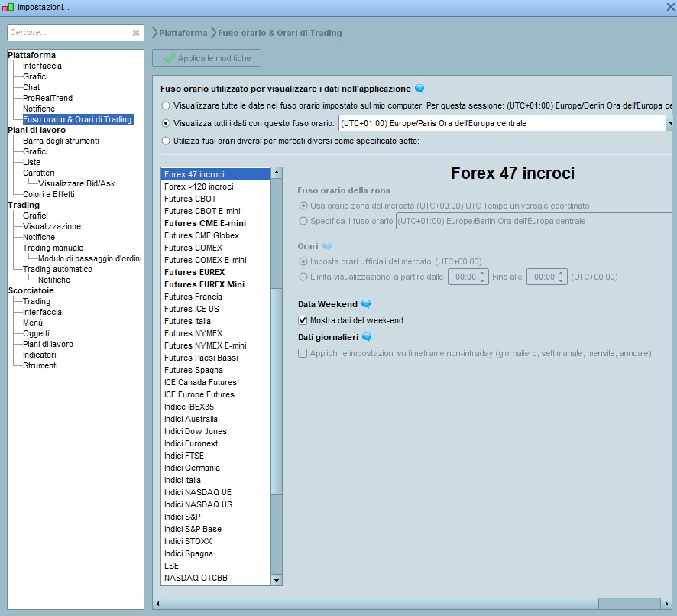Image resolution: width=677 pixels, height=616 pixels.
Task: Select 'Fuso orario & Orari di Trading' tree item
Action: 78,119
